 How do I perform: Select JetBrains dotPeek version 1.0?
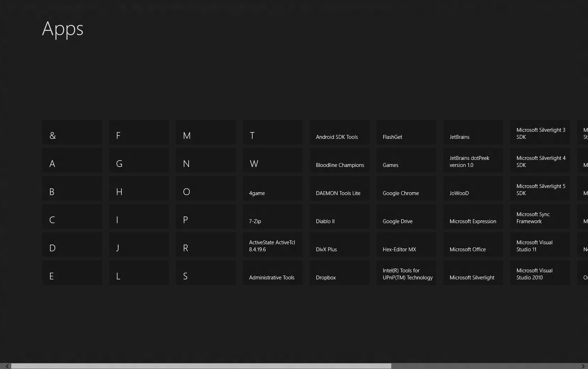473,160
